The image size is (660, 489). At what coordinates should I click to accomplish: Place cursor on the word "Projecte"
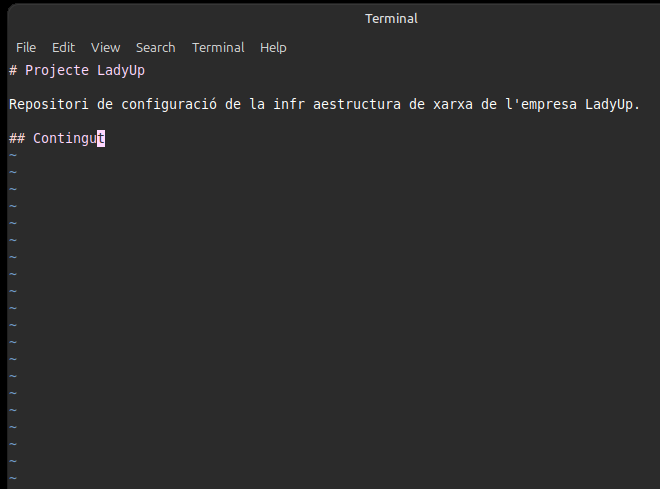point(58,71)
